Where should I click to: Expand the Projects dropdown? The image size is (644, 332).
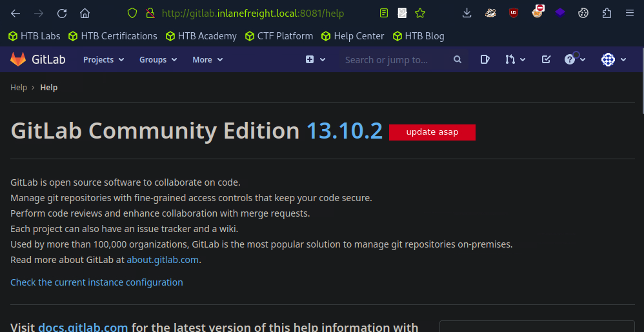click(103, 59)
